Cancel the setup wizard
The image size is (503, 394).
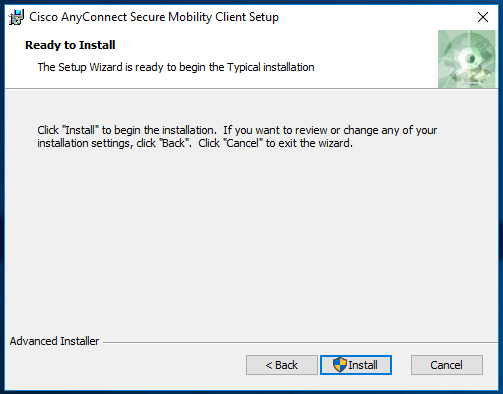point(447,365)
